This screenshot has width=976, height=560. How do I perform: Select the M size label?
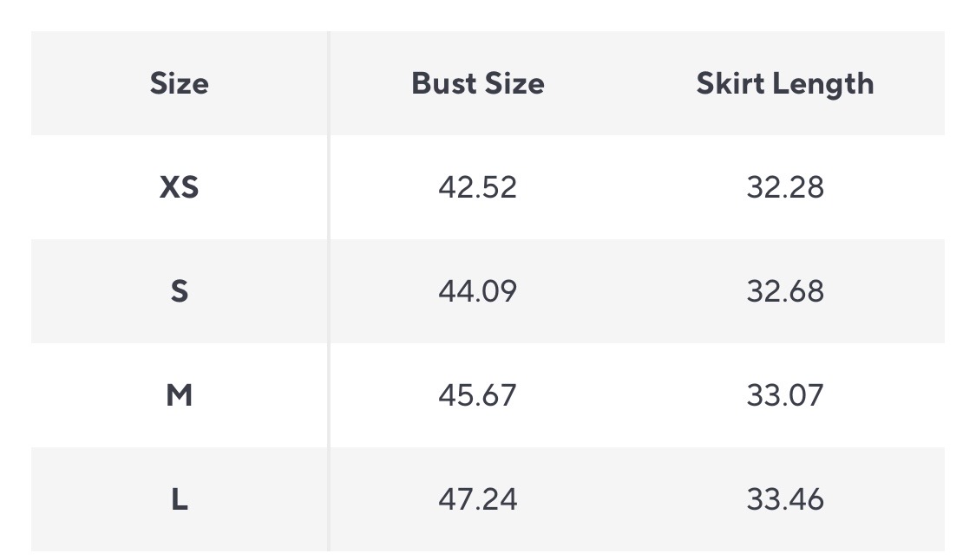click(179, 395)
